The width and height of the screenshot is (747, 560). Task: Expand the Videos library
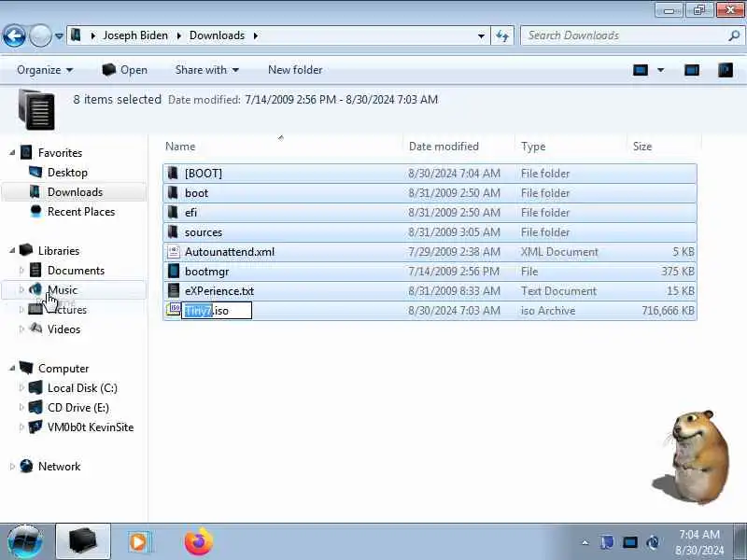click(x=21, y=329)
